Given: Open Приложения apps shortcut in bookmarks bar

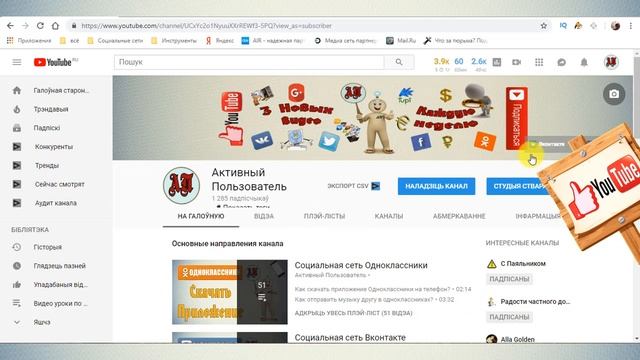Looking at the screenshot, I should click(29, 40).
